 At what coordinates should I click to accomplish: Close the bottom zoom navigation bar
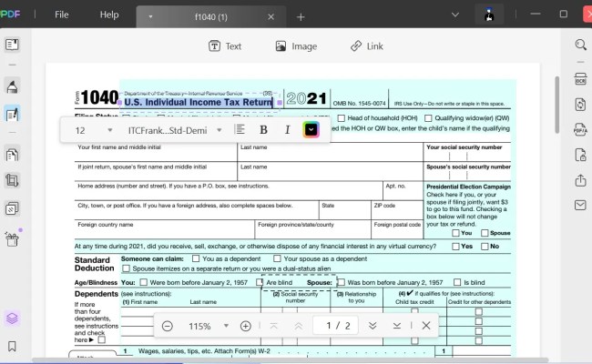pyautogui.click(x=426, y=326)
